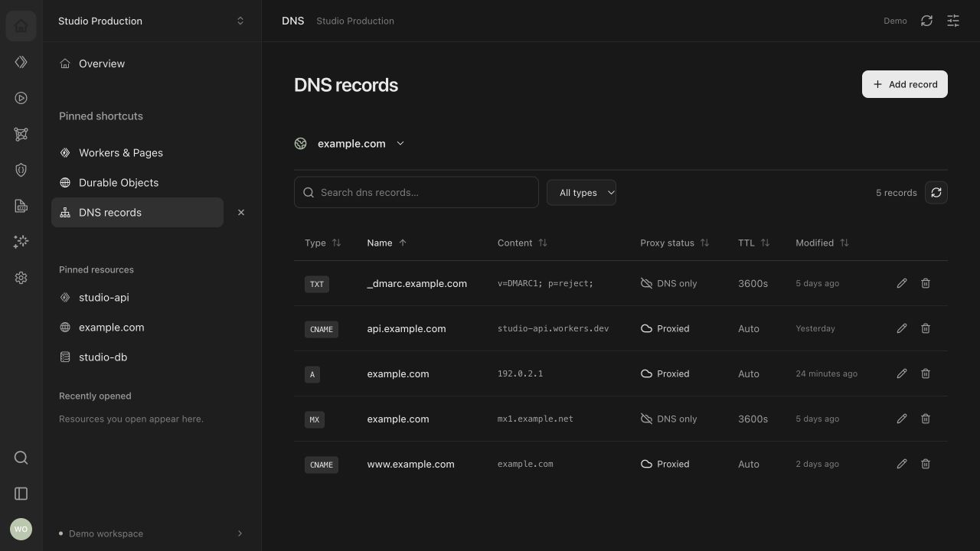Screen dimensions: 980x551
Task: Unpin the DNS records shortcut
Action: pyautogui.click(x=241, y=213)
